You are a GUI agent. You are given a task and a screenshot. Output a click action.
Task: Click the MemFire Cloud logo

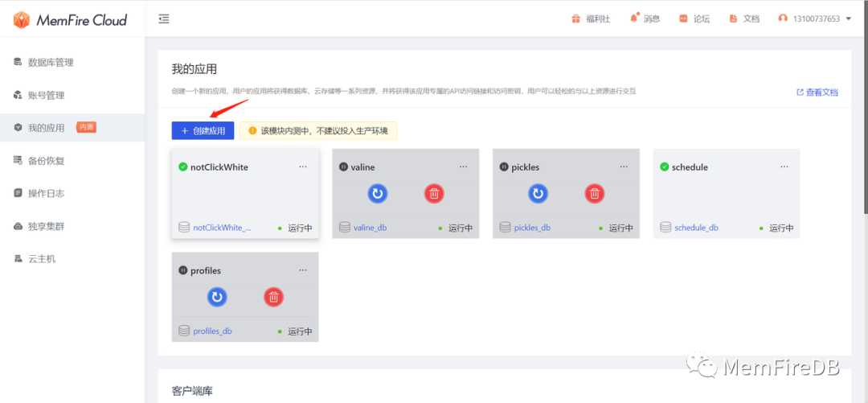click(70, 20)
